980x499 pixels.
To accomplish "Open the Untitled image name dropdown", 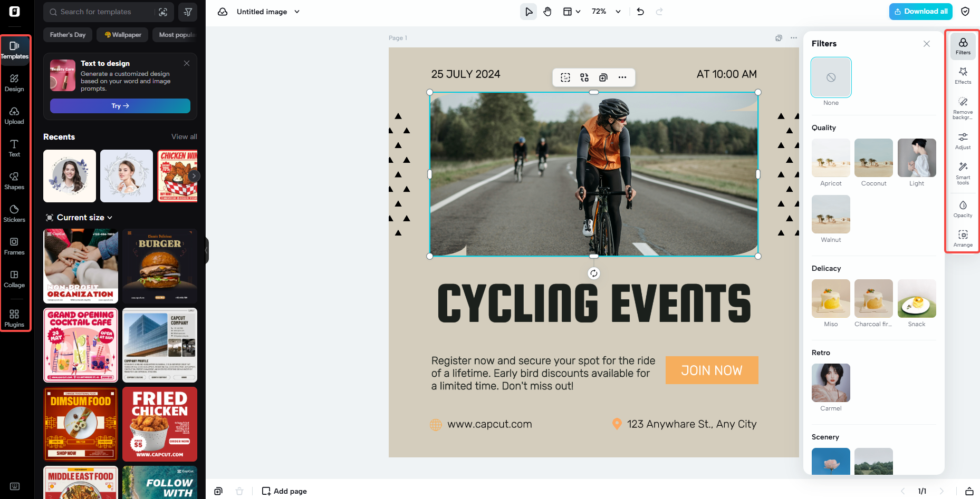I will click(x=268, y=12).
